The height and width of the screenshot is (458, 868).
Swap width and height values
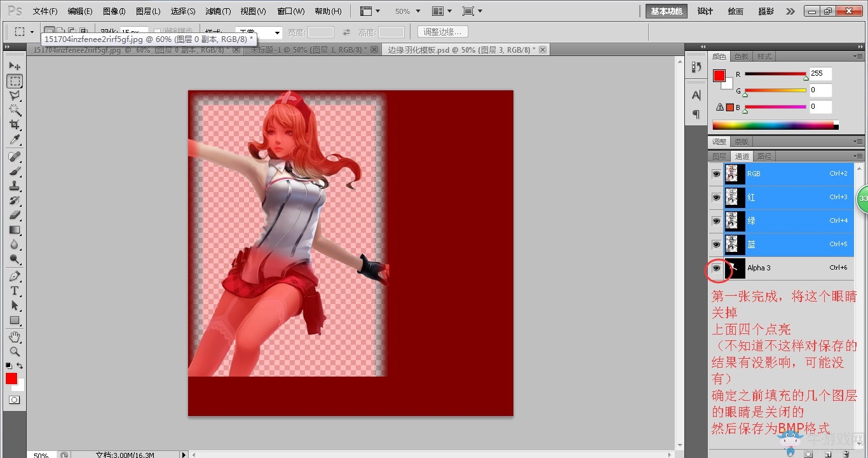(x=346, y=32)
